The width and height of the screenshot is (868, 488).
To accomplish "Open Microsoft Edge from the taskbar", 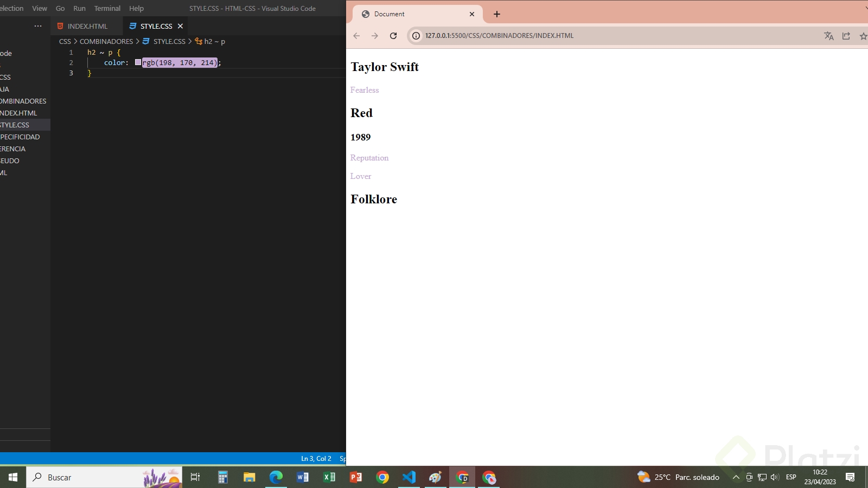I will click(276, 477).
